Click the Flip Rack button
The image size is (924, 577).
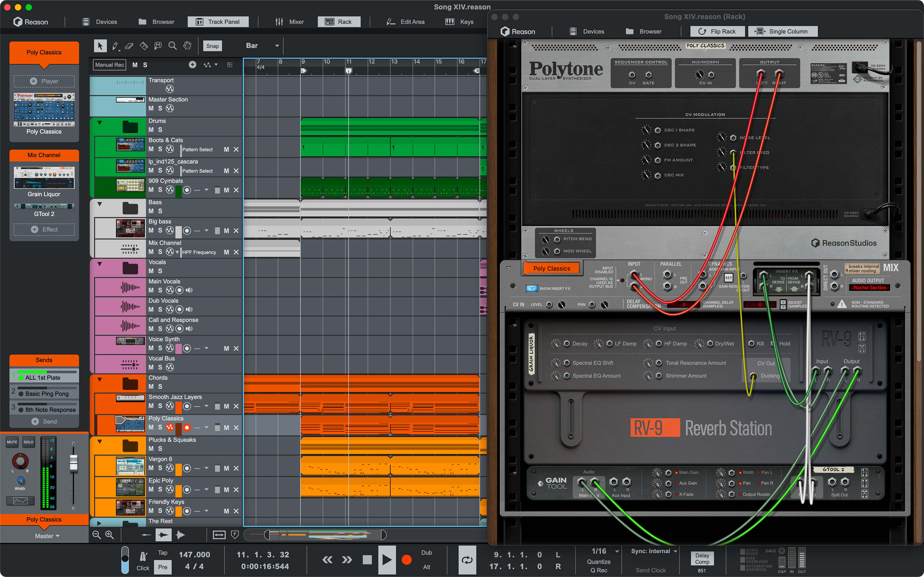[717, 31]
